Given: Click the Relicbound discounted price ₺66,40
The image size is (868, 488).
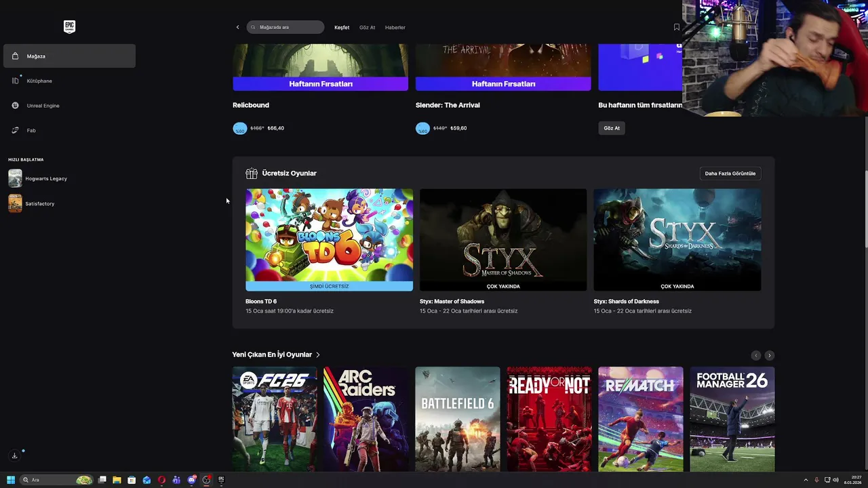Looking at the screenshot, I should [276, 128].
